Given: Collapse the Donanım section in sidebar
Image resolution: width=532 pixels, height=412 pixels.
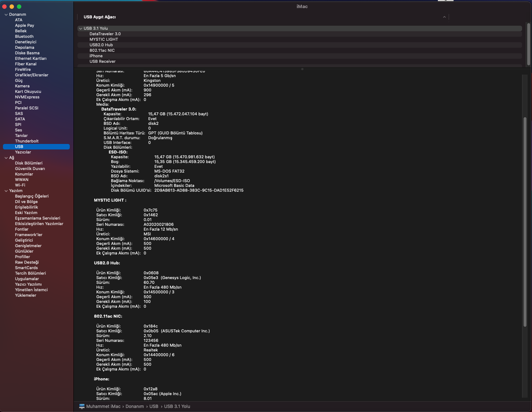Looking at the screenshot, I should (6, 15).
